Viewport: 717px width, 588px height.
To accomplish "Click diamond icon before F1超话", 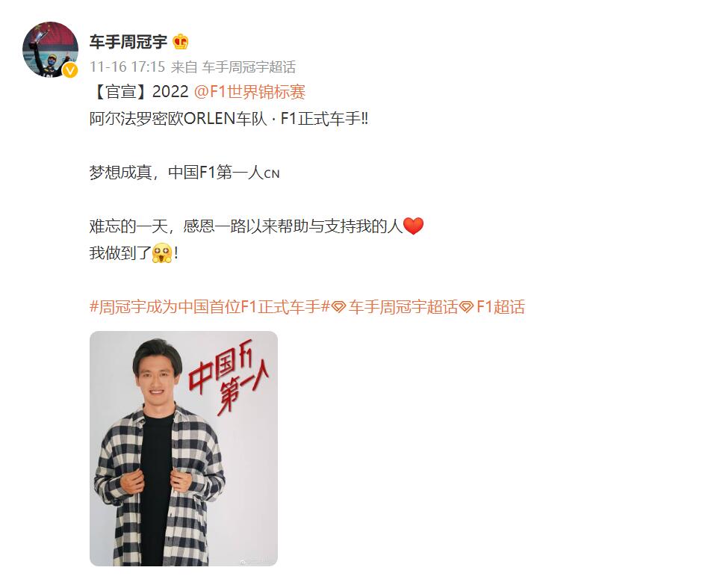I will click(x=466, y=307).
